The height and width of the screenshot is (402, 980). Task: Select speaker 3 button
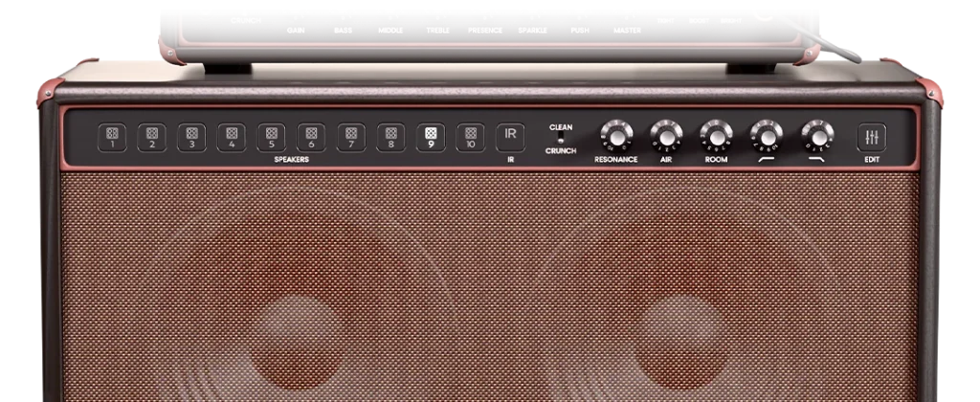coord(191,138)
